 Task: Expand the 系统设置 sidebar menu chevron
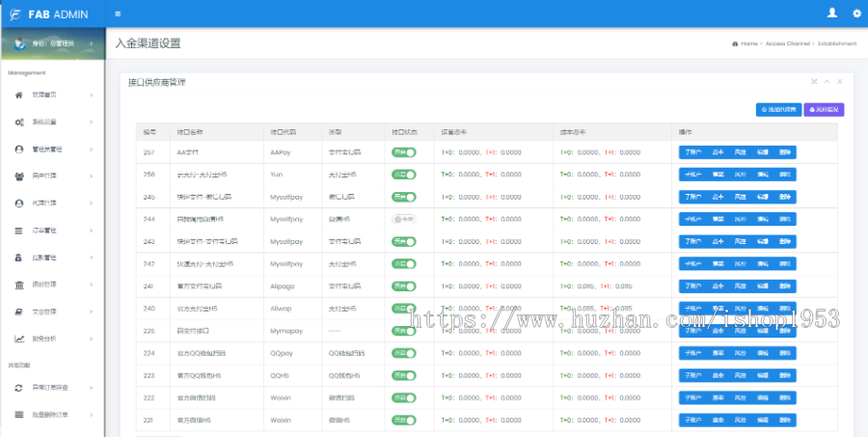pos(92,122)
